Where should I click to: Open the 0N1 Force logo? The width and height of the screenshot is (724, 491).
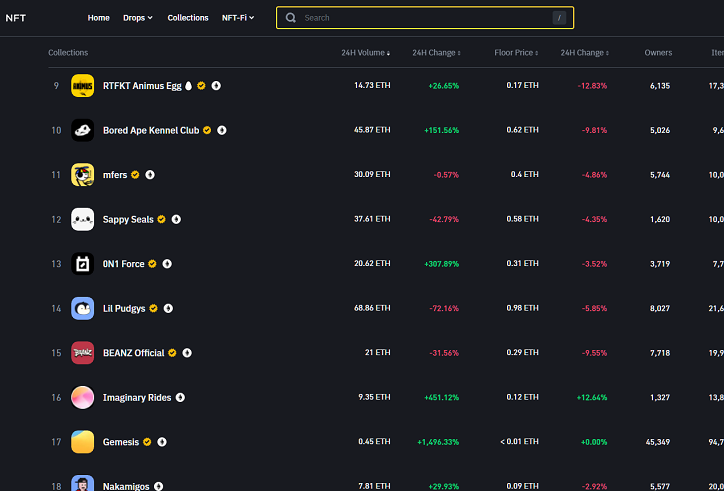click(x=83, y=264)
